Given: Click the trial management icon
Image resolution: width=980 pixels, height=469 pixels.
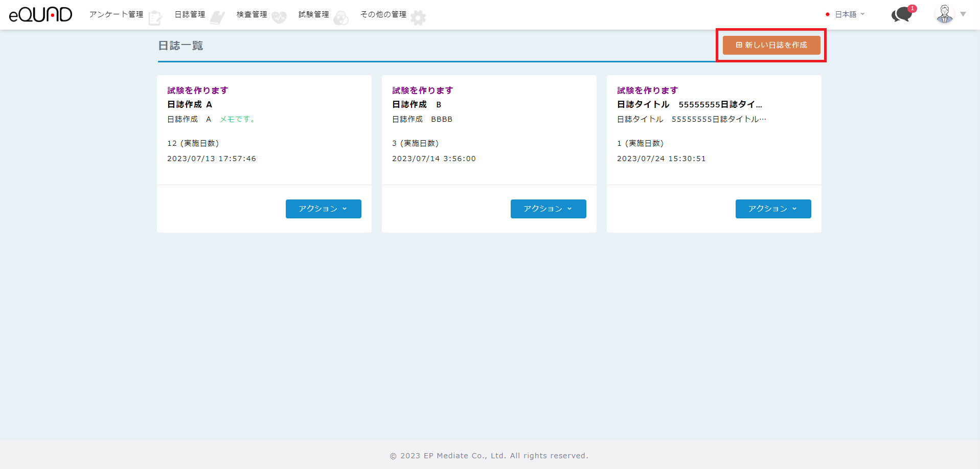Looking at the screenshot, I should coord(341,18).
